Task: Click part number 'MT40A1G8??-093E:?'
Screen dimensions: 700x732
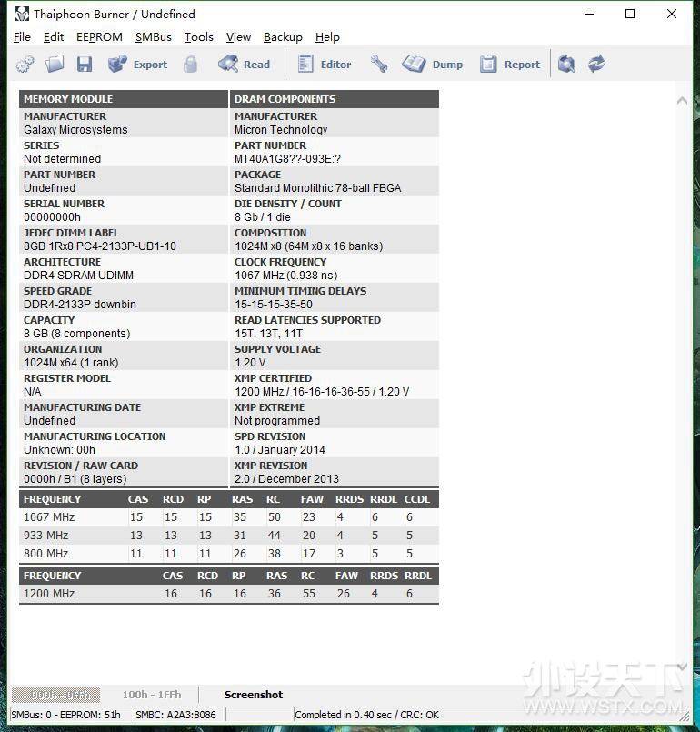Action: [287, 159]
